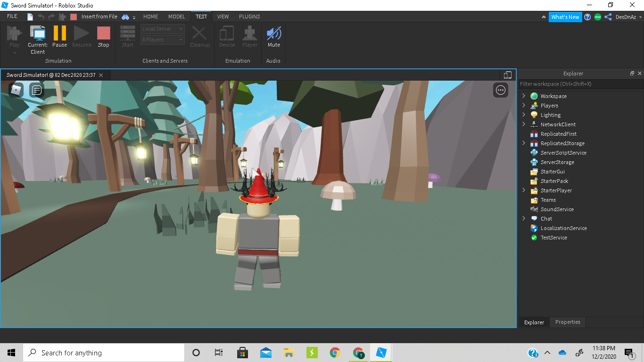Stop the simulation with the large Stop button
Image resolution: width=644 pixels, height=362 pixels.
coord(103,37)
